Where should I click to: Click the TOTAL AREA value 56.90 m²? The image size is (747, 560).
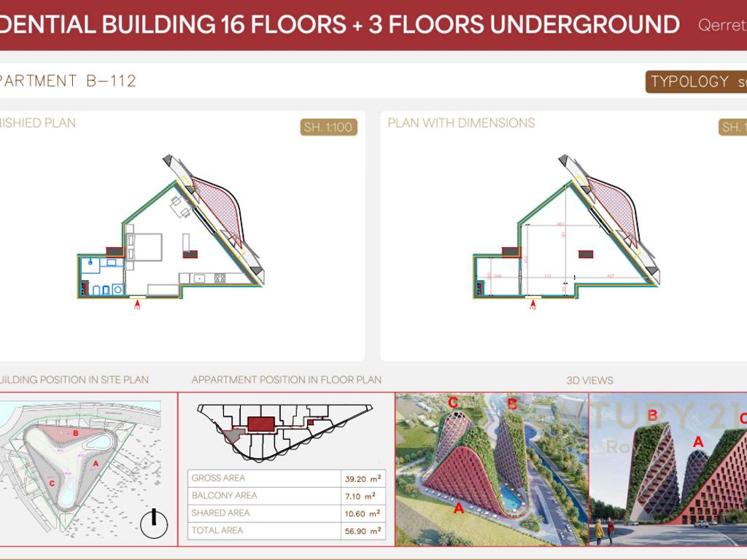pyautogui.click(x=363, y=531)
